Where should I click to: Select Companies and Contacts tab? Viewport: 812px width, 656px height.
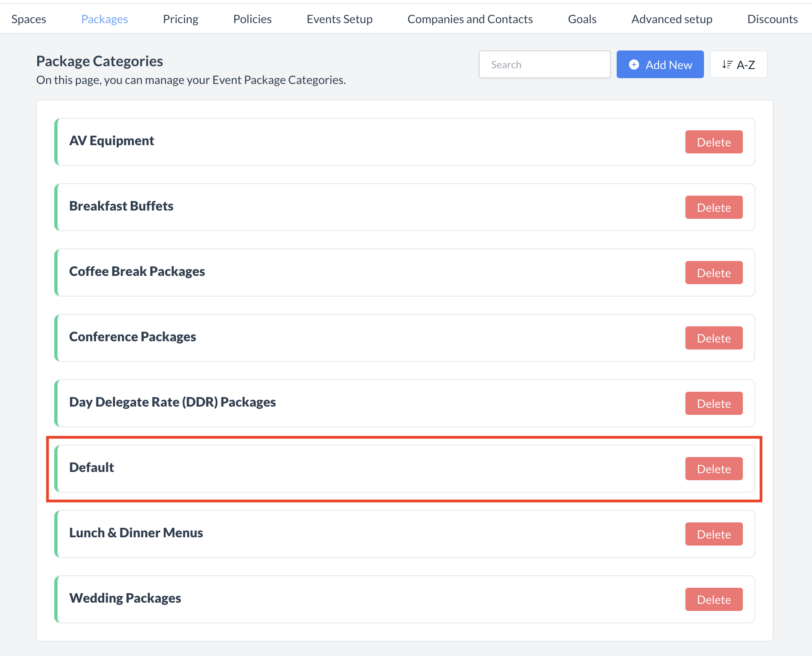pos(470,19)
